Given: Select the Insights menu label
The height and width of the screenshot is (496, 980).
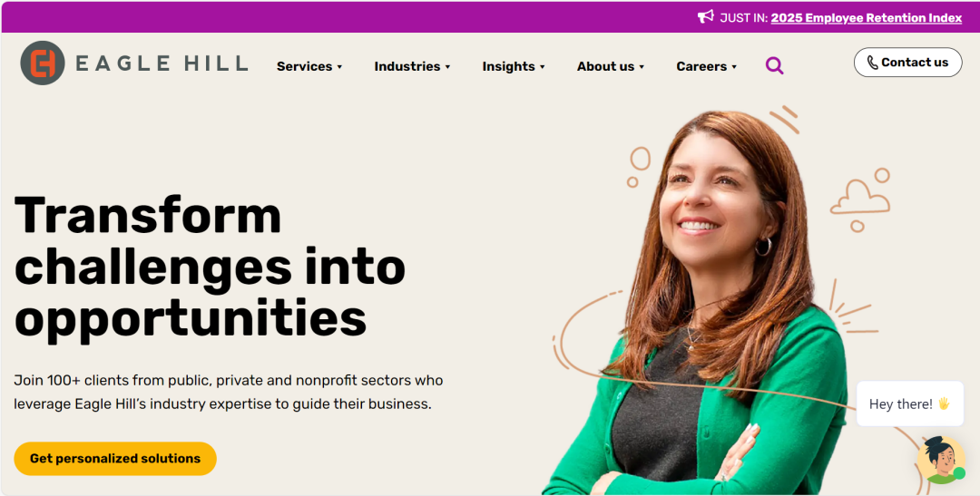Looking at the screenshot, I should tap(508, 66).
